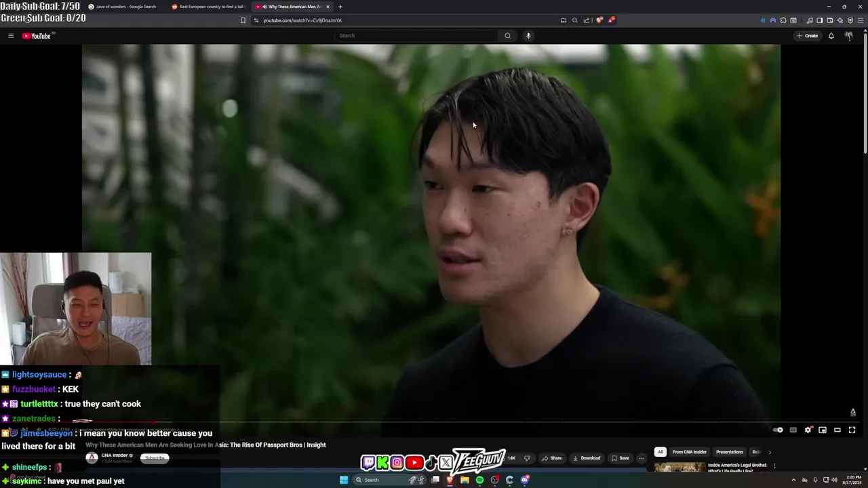Viewport: 868px width, 488px height.
Task: Select the All filter chip
Action: tap(660, 452)
